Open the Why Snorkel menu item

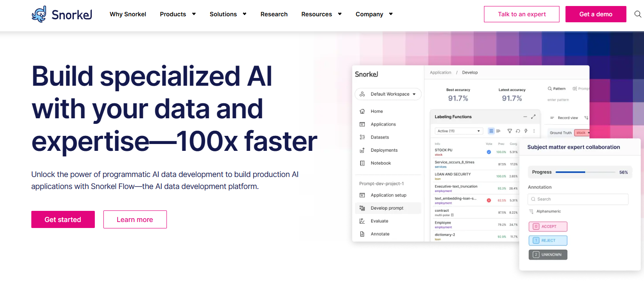pos(128,14)
